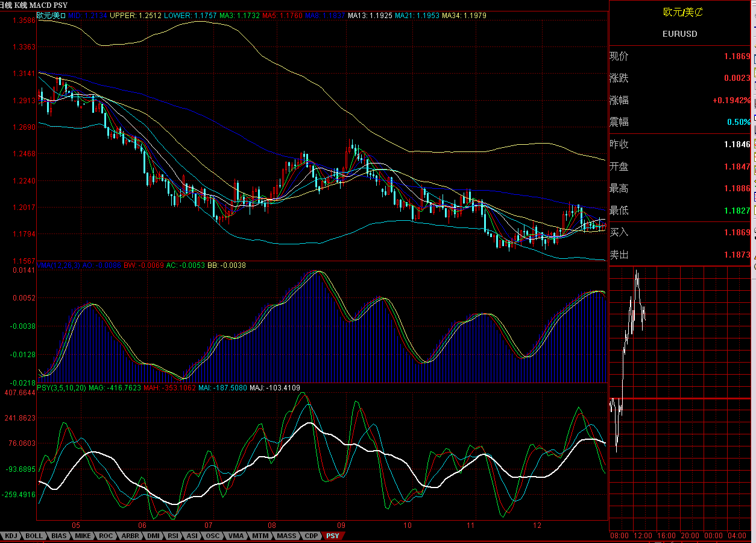This screenshot has width=756, height=543.
Task: Click the BW: -0.0069 readout
Action: [143, 265]
